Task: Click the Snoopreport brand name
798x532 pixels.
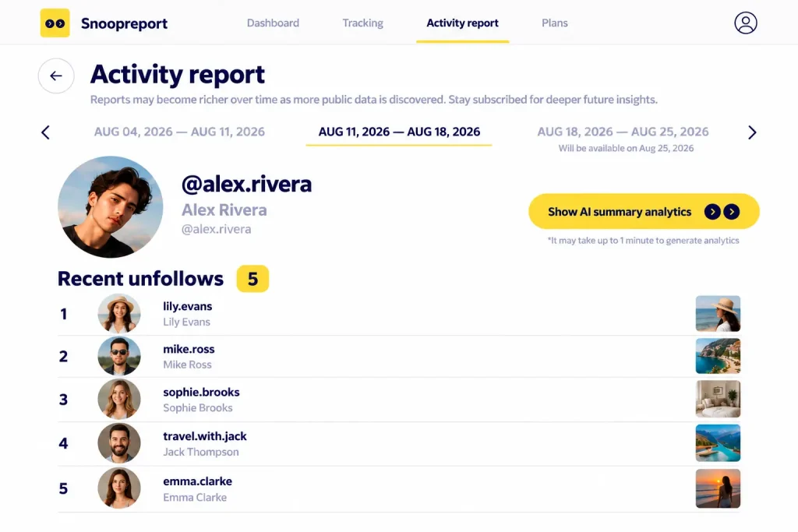Action: tap(124, 23)
